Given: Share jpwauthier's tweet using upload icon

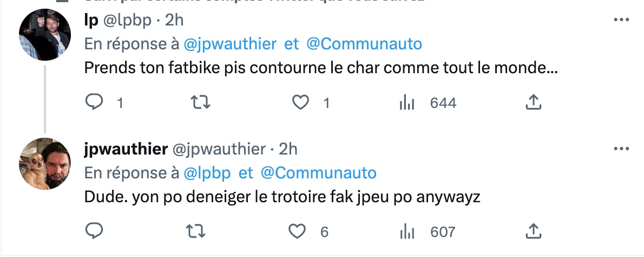Looking at the screenshot, I should 533,231.
